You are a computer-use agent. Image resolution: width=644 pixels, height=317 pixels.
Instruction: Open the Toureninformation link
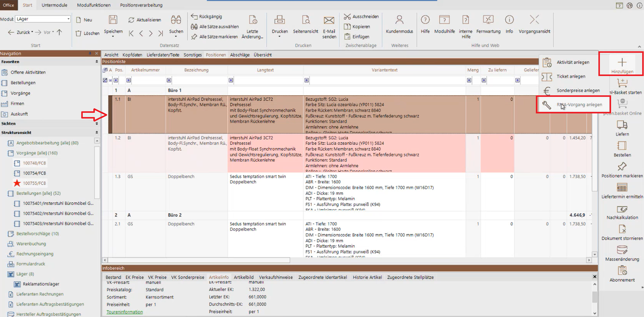(x=124, y=312)
